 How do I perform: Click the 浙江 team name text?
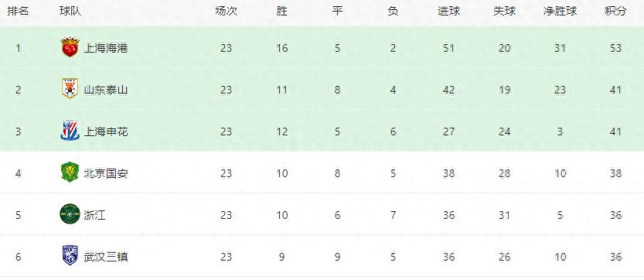point(95,215)
